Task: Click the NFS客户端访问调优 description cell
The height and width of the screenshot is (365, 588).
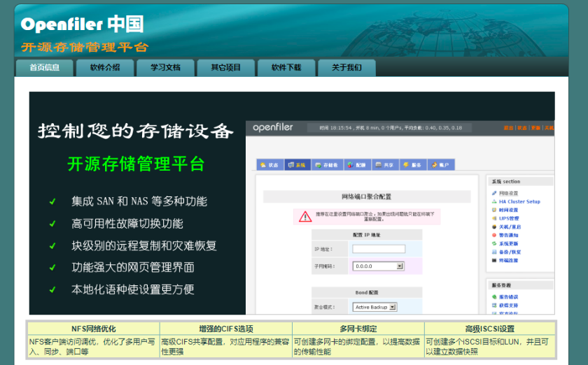Action: pos(94,347)
